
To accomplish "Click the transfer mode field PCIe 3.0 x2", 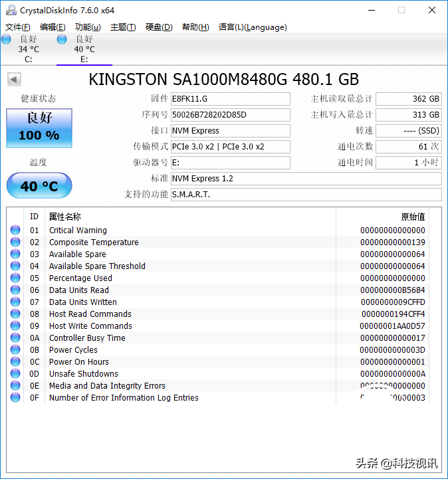I will 231,147.
